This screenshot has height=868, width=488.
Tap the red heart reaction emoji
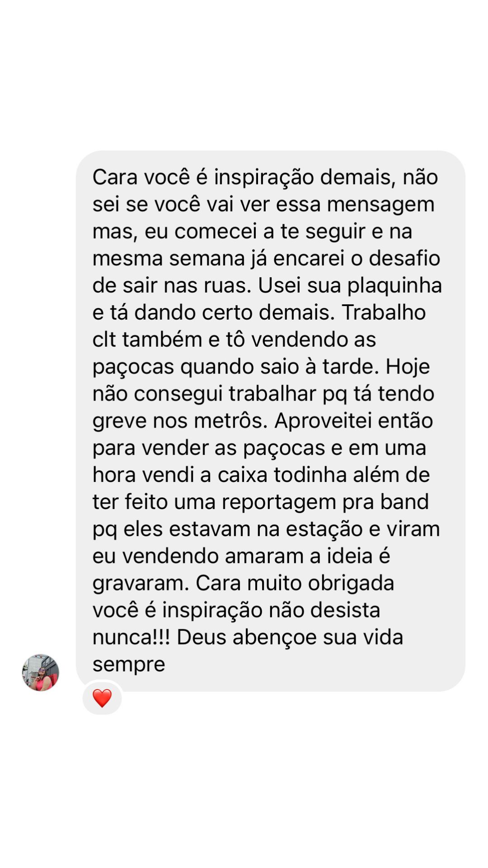[x=102, y=698]
